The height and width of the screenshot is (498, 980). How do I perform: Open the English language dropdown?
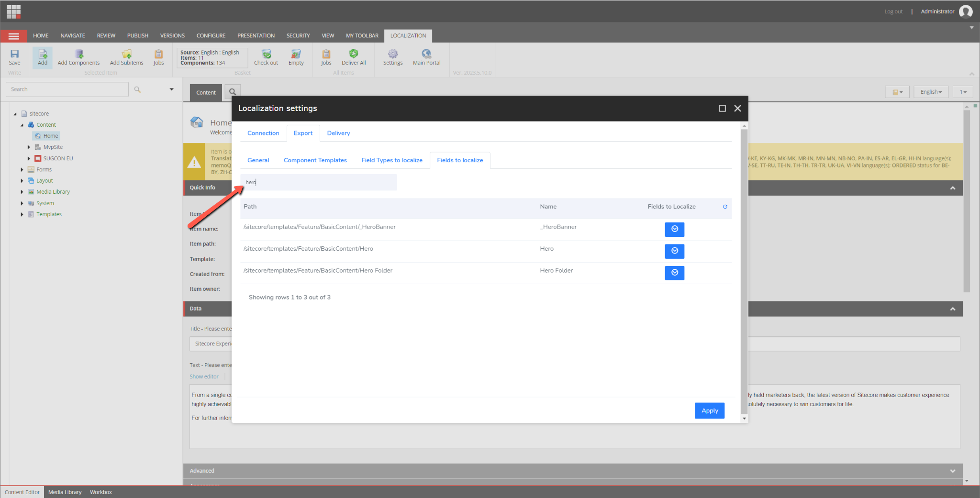(x=931, y=92)
